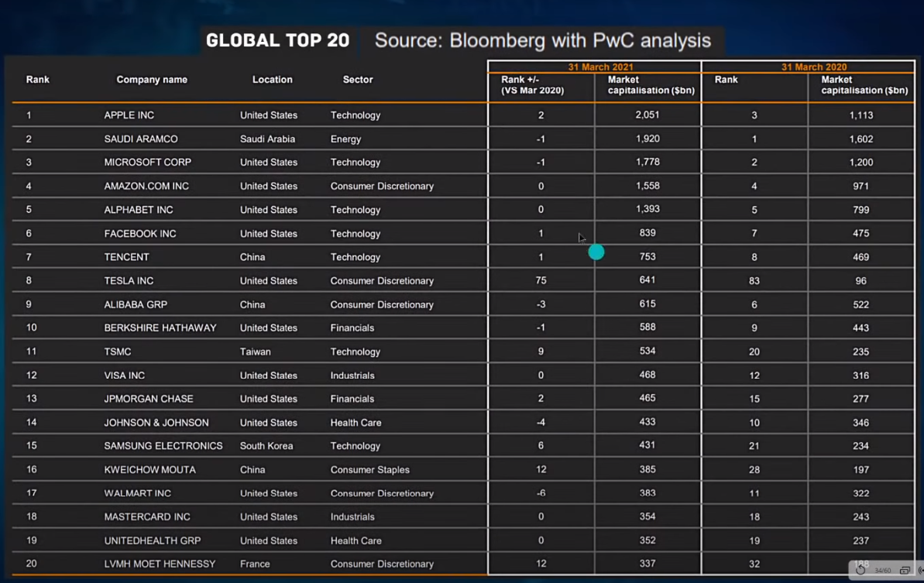Click the Taiwan location cell
Viewport: 924px width, 583px height.
pyautogui.click(x=255, y=352)
